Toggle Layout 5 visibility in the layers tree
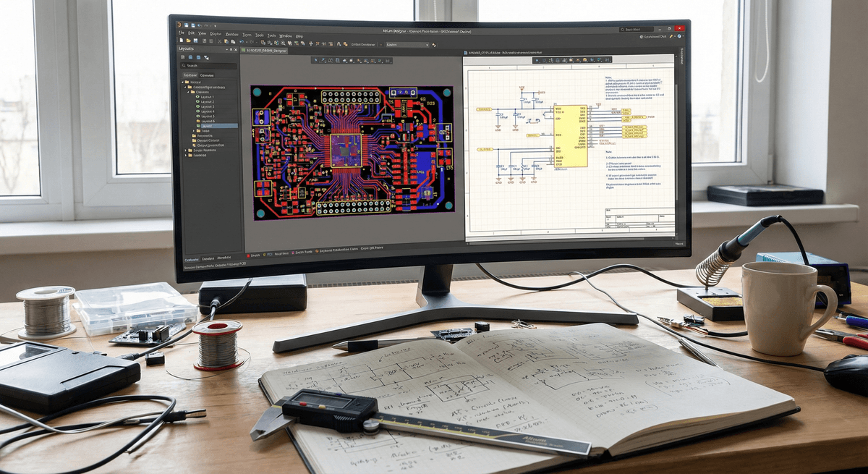 coord(197,116)
